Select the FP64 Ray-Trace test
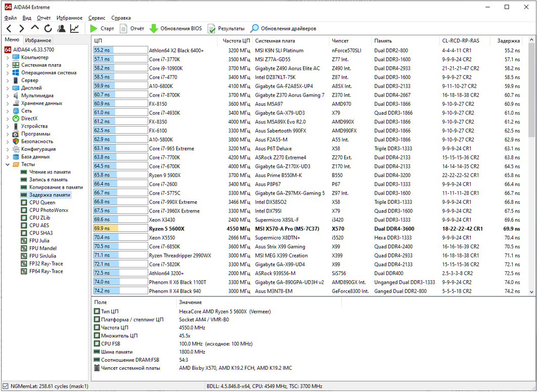Image resolution: width=537 pixels, height=392 pixels. [x=46, y=271]
